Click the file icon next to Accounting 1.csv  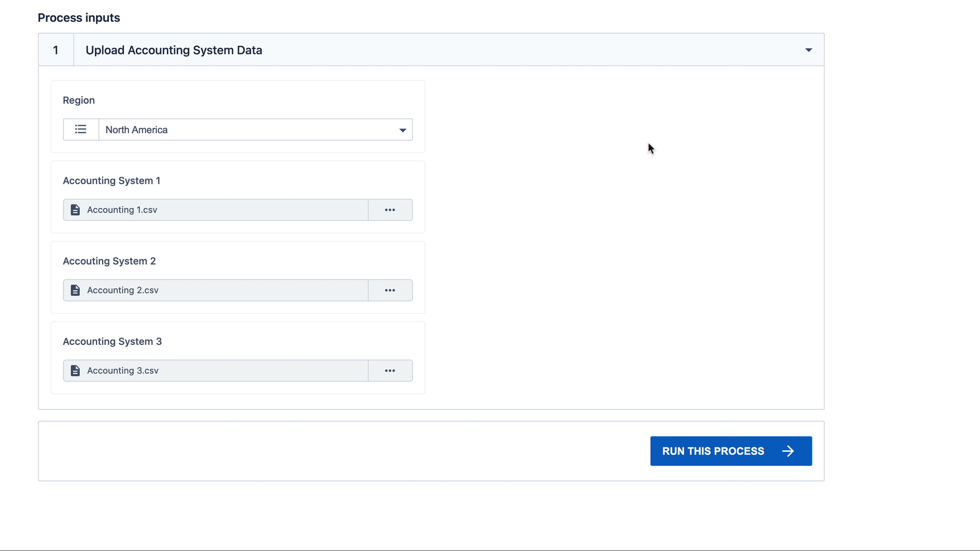(75, 210)
